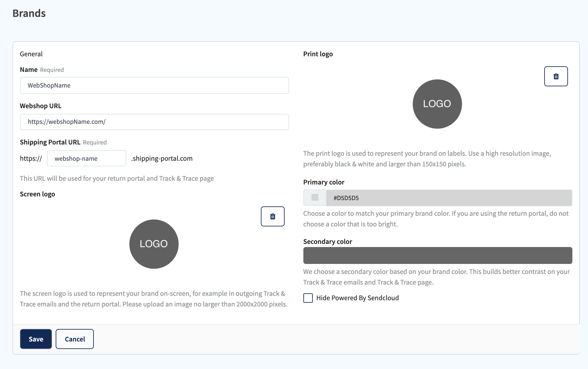Click the secondary color bar

pyautogui.click(x=438, y=255)
